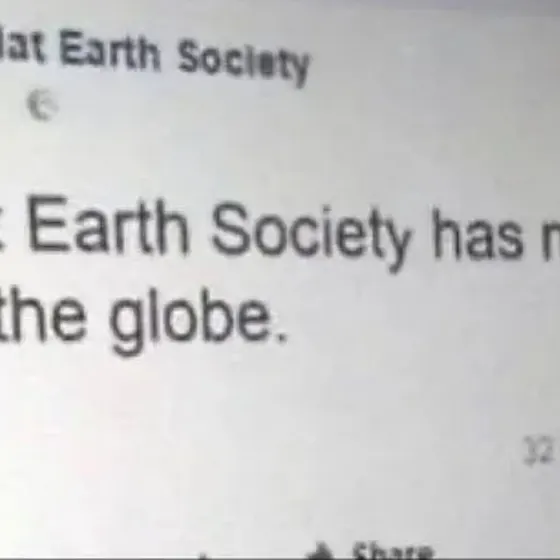Click the word 'has' in the post

click(478, 235)
